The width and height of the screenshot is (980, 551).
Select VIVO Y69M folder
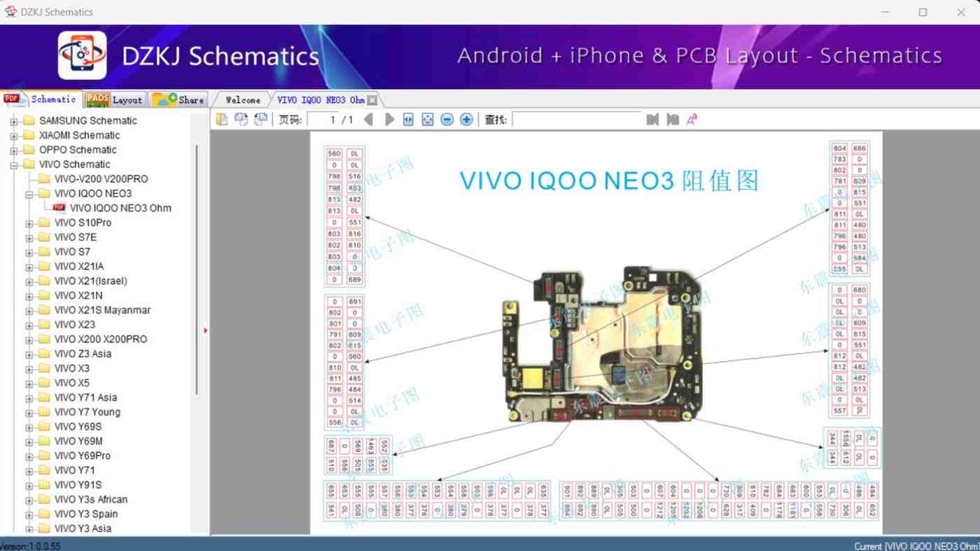[78, 441]
